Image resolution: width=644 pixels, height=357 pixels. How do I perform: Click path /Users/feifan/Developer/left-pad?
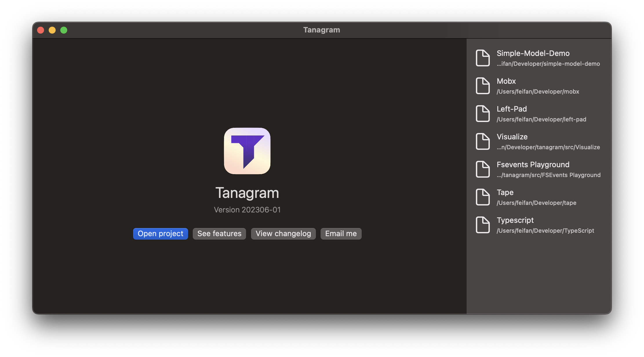point(541,119)
